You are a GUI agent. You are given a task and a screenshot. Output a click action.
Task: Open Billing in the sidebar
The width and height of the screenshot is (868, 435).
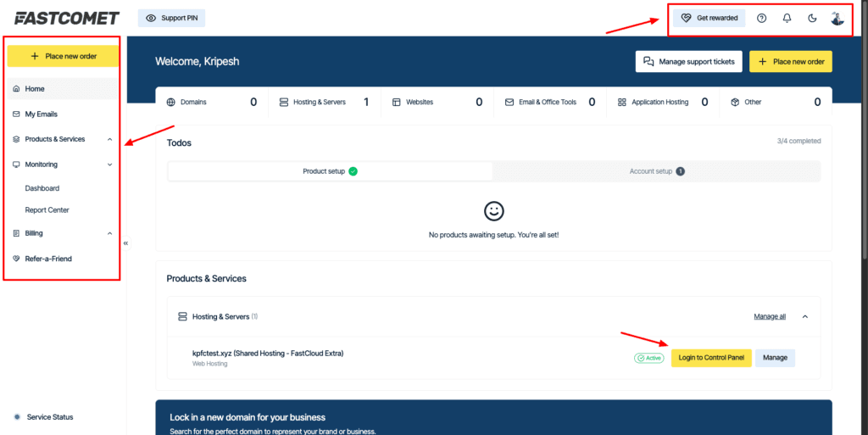(34, 233)
